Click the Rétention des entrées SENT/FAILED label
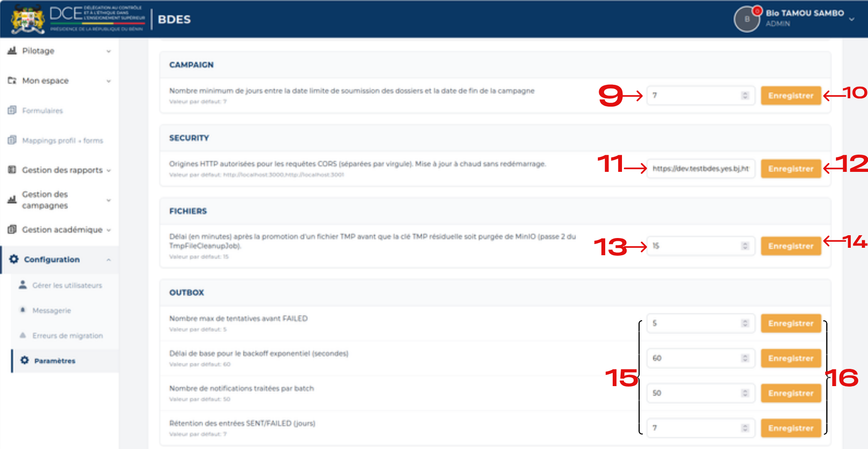This screenshot has height=449, width=868. [242, 423]
